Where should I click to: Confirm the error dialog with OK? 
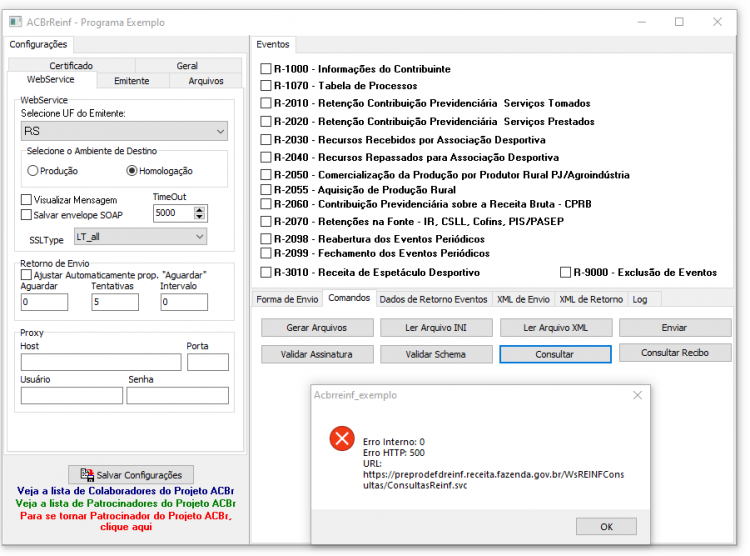[607, 527]
